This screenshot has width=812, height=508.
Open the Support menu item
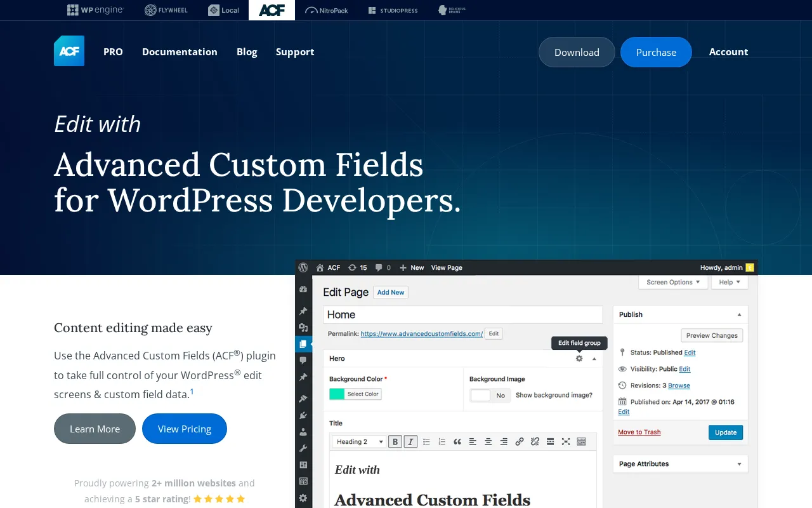(x=295, y=51)
